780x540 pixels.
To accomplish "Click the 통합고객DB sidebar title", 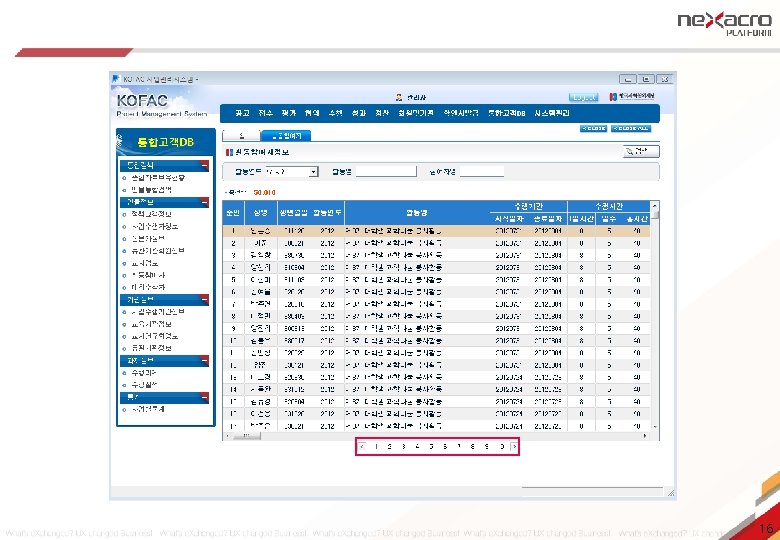I will click(165, 142).
